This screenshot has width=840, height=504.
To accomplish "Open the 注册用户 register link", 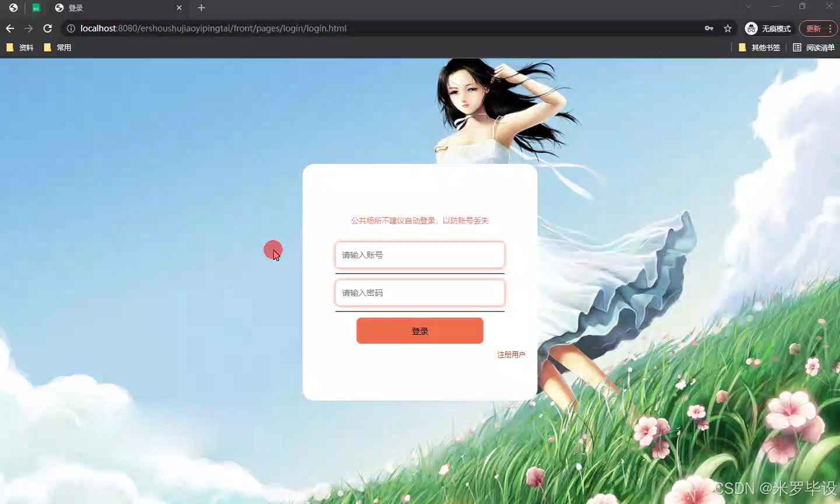I will click(511, 355).
